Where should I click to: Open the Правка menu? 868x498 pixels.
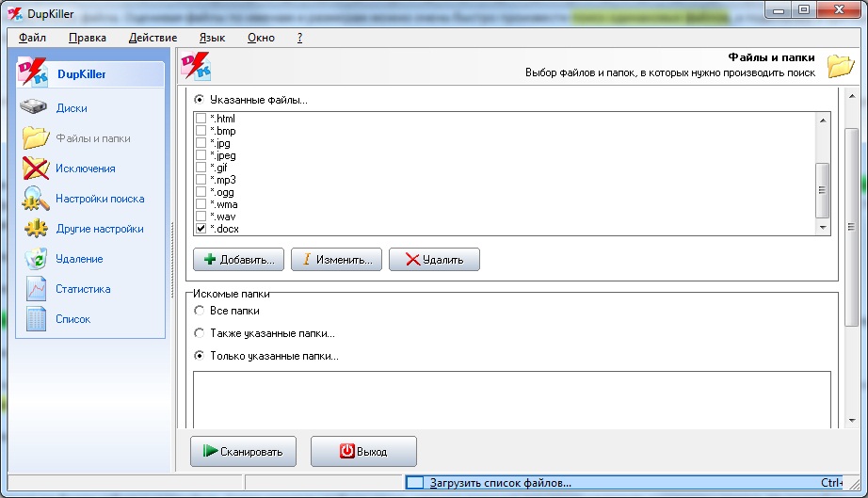pos(88,38)
